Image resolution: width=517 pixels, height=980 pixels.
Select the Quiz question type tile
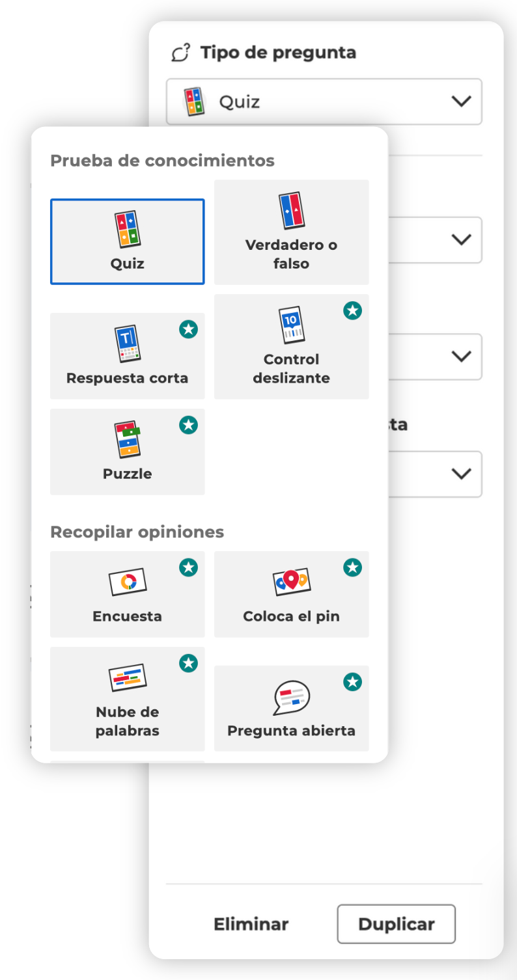(128, 241)
